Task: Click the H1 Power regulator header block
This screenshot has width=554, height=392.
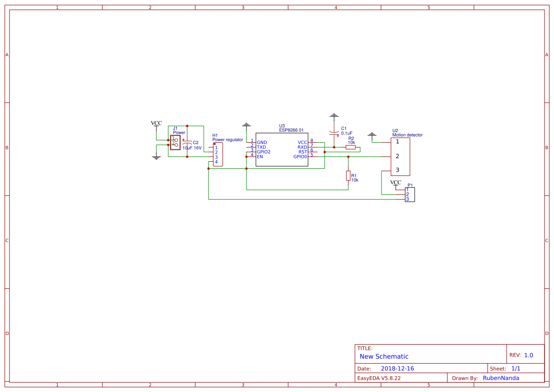Action: coord(218,154)
